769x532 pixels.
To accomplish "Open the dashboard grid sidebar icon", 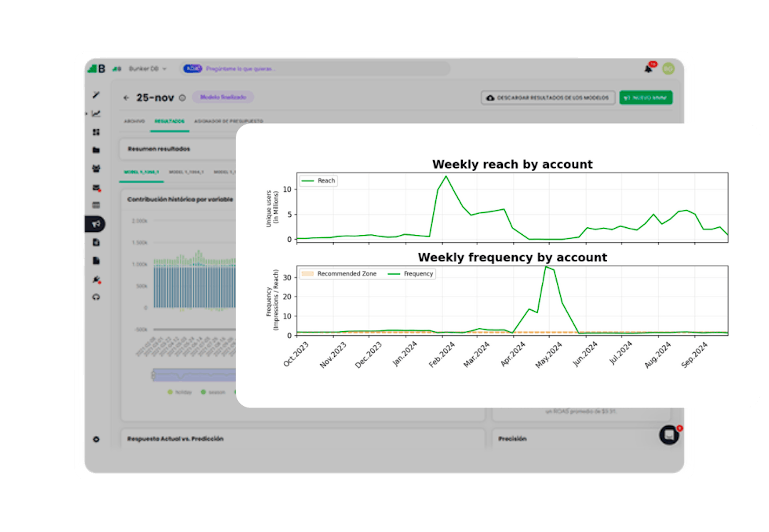I will pos(96,132).
